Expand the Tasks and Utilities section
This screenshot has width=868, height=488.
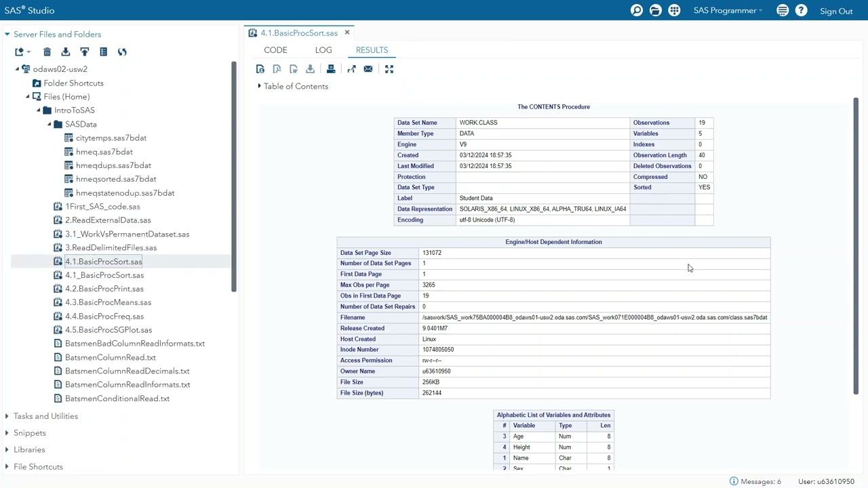click(x=7, y=416)
